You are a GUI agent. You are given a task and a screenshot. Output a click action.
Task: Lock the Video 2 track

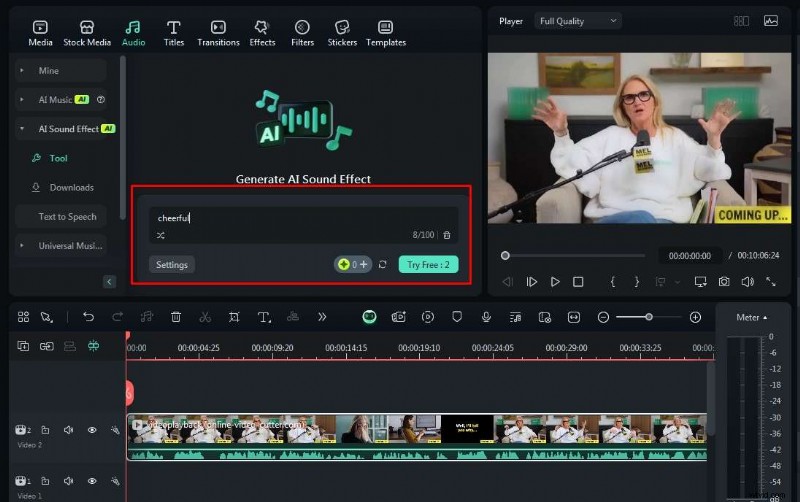(45, 430)
